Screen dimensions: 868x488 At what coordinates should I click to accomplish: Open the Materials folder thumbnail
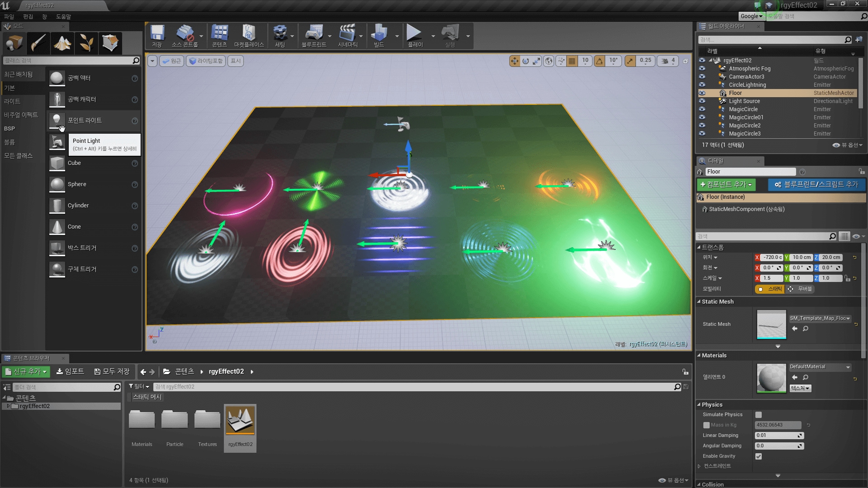tap(142, 419)
